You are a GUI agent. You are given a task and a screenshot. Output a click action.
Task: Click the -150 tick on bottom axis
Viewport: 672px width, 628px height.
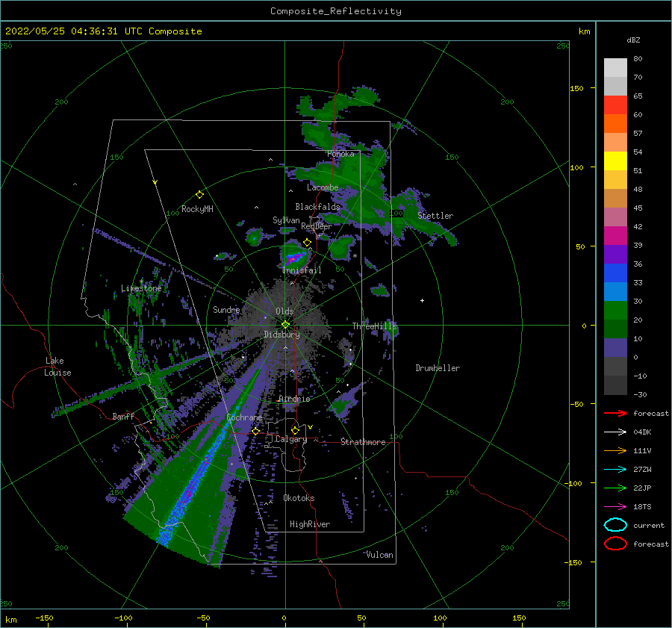point(44,618)
